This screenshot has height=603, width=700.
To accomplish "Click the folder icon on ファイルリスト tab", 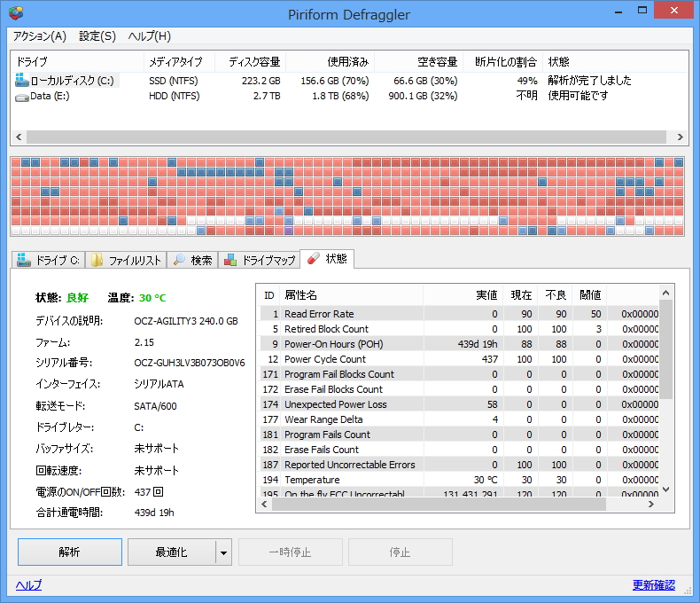I will (x=97, y=260).
